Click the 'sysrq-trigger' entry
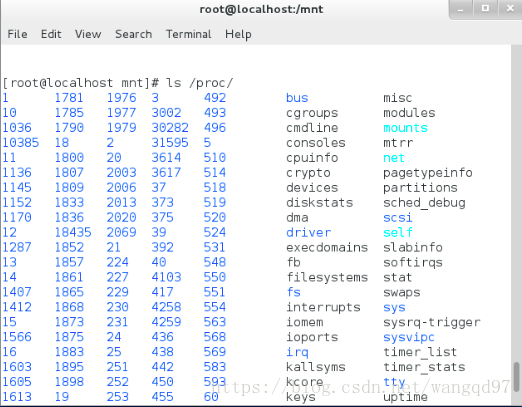This screenshot has width=522, height=407. [432, 322]
